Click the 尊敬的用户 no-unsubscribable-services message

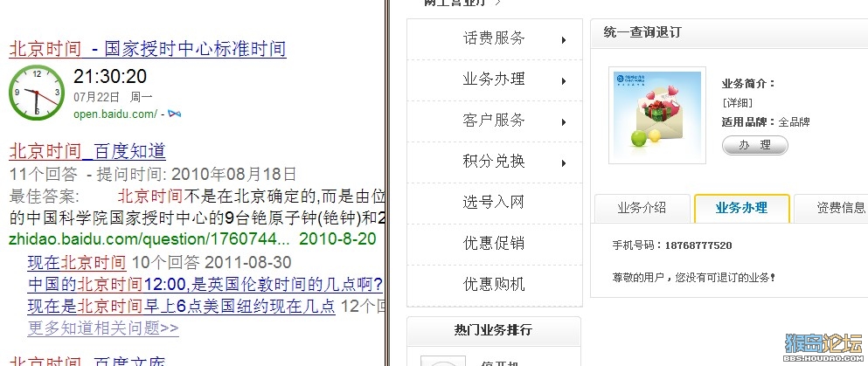(x=694, y=278)
